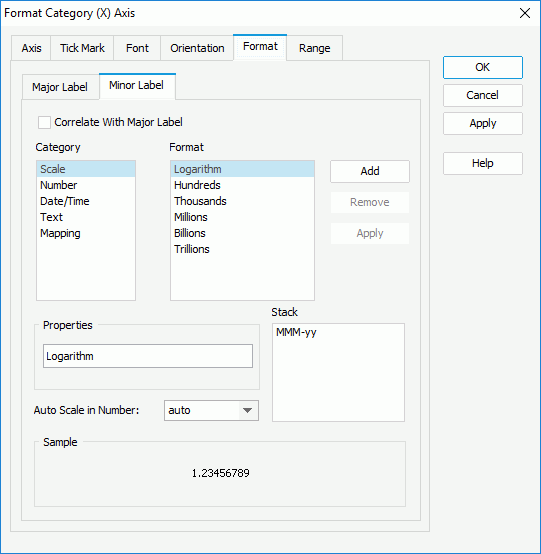Screen dimensions: 541x554
Task: Select the Minor Label sub-tab
Action: click(x=137, y=86)
